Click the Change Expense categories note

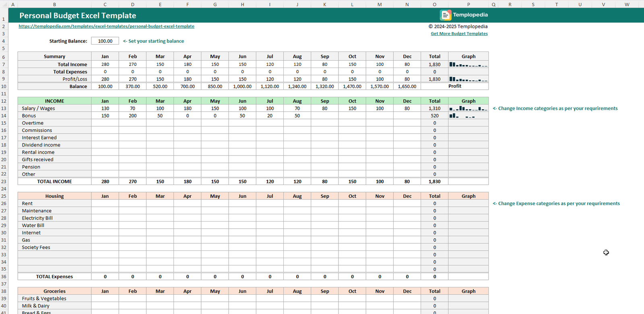(x=556, y=203)
